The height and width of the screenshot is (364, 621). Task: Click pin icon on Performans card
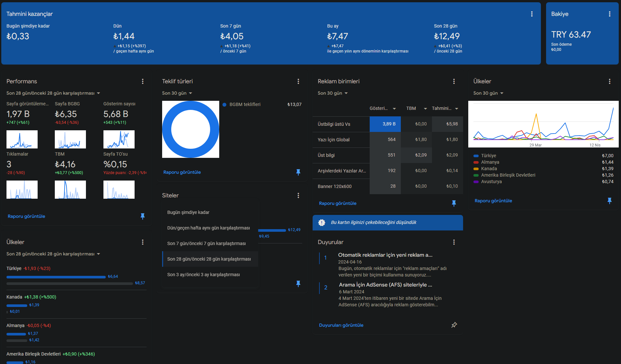pos(143,216)
